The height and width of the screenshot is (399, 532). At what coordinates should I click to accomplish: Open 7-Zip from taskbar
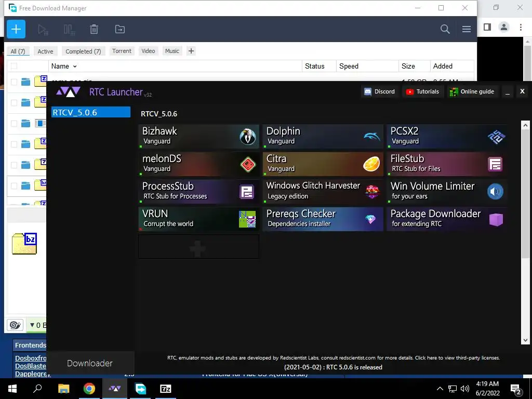(x=166, y=389)
